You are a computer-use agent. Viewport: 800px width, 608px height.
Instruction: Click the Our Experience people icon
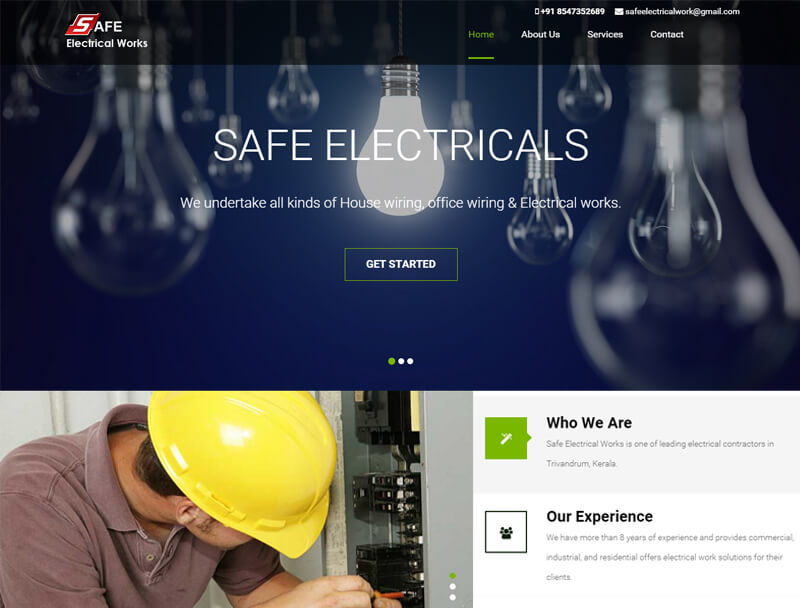(506, 532)
